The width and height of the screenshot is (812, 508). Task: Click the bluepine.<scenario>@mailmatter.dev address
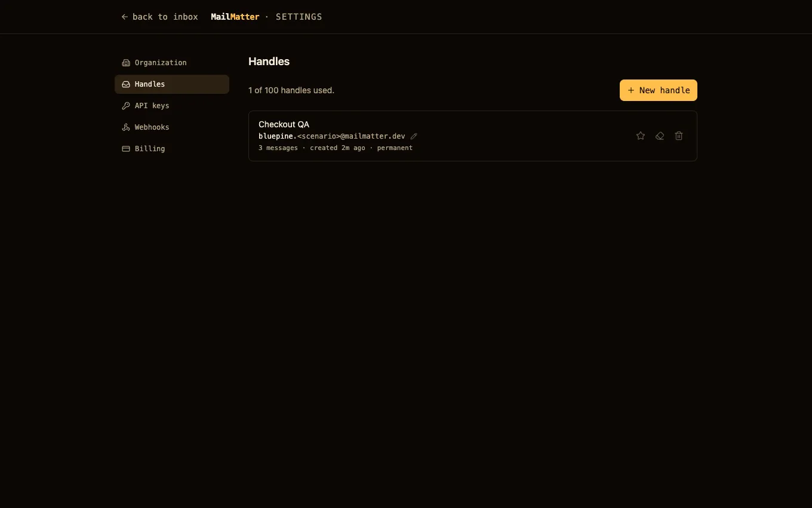click(x=332, y=136)
